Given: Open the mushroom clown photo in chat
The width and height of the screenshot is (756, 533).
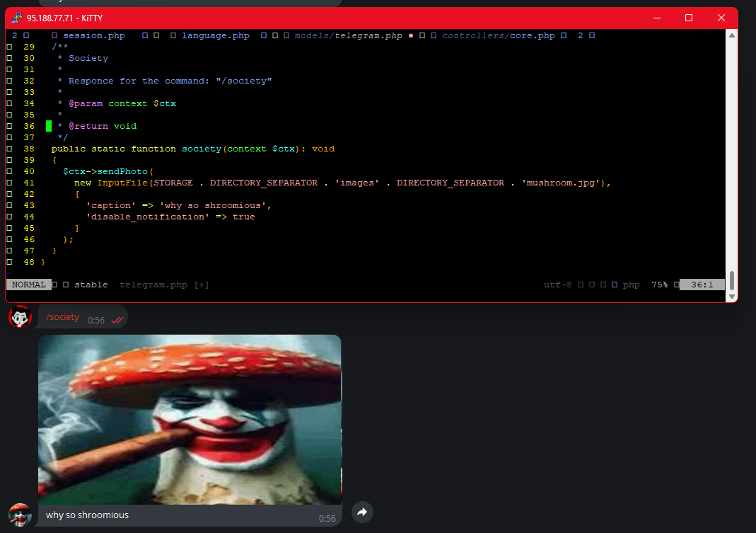Looking at the screenshot, I should coord(190,420).
